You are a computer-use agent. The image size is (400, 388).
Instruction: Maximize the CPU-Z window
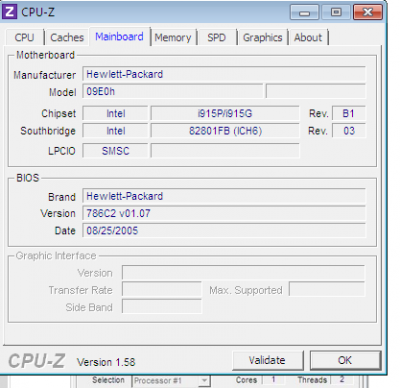pos(336,12)
